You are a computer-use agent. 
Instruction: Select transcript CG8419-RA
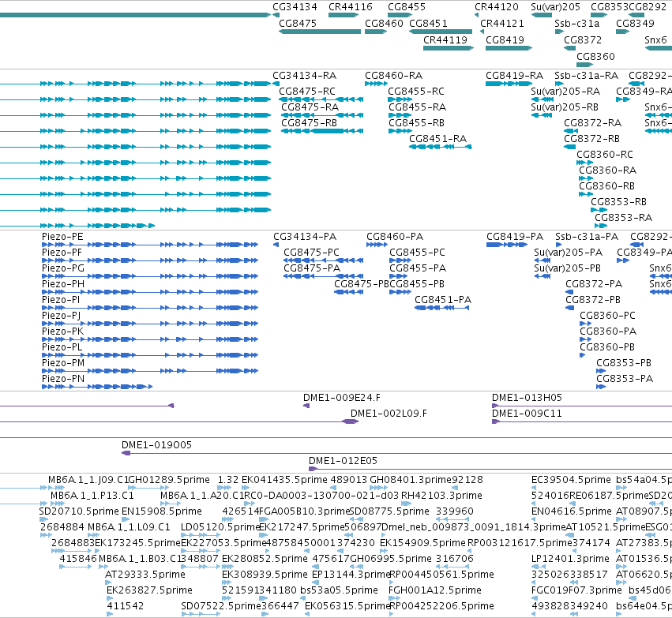pos(514,76)
